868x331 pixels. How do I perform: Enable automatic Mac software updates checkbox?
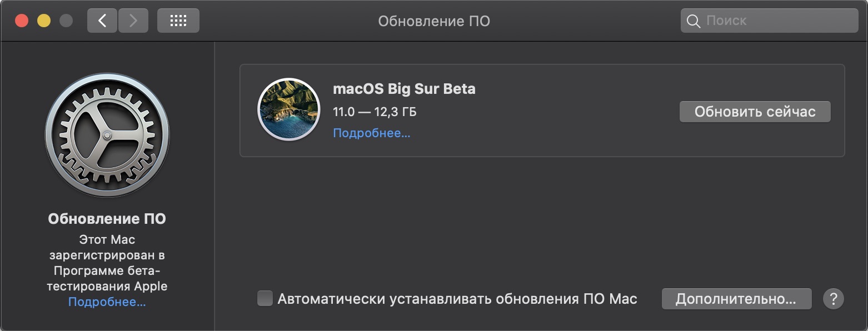tap(265, 299)
